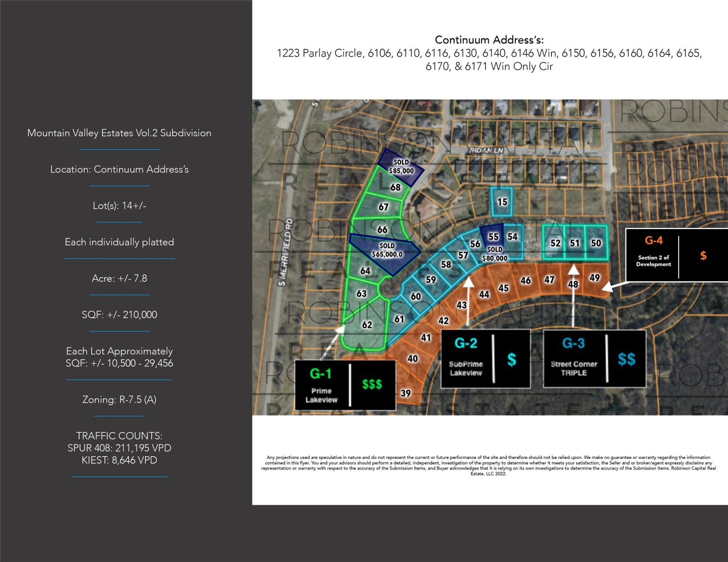Select the SOLD $80,000 lot 55
Screen dimensions: 728x562
(x=493, y=243)
